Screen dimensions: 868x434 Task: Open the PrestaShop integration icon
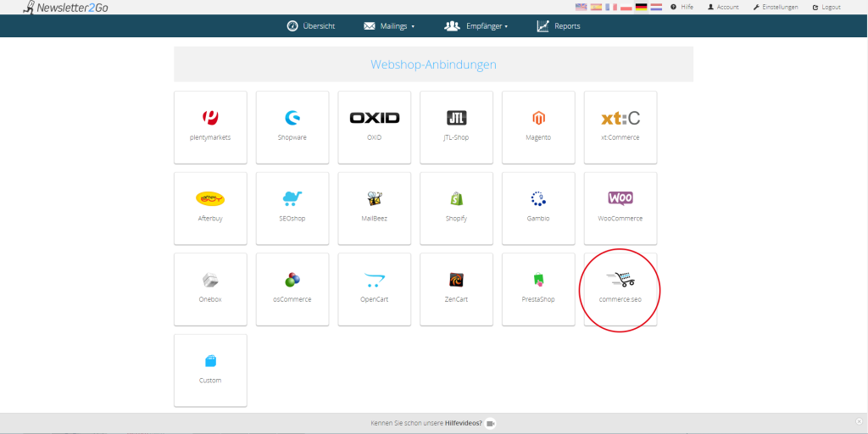point(538,280)
